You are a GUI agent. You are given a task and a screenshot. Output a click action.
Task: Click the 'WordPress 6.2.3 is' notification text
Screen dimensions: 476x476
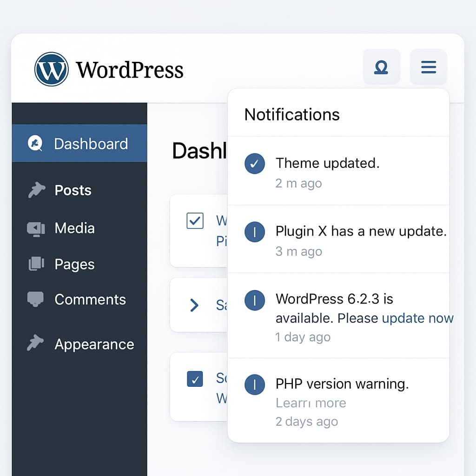[334, 299]
